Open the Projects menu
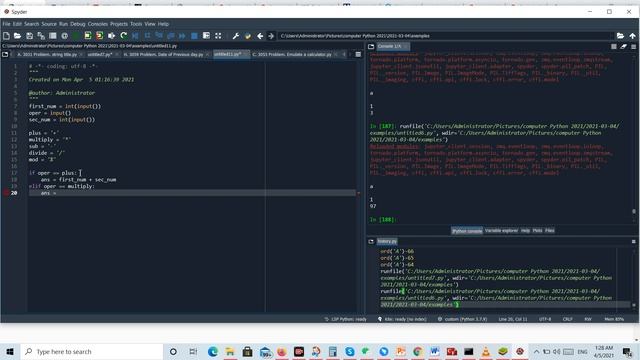The height and width of the screenshot is (360, 640). pyautogui.click(x=119, y=24)
